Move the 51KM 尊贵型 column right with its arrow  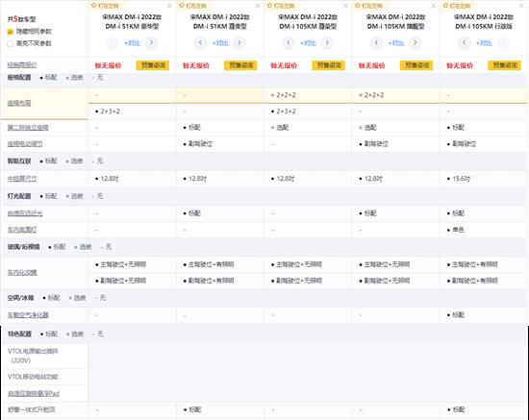(239, 43)
